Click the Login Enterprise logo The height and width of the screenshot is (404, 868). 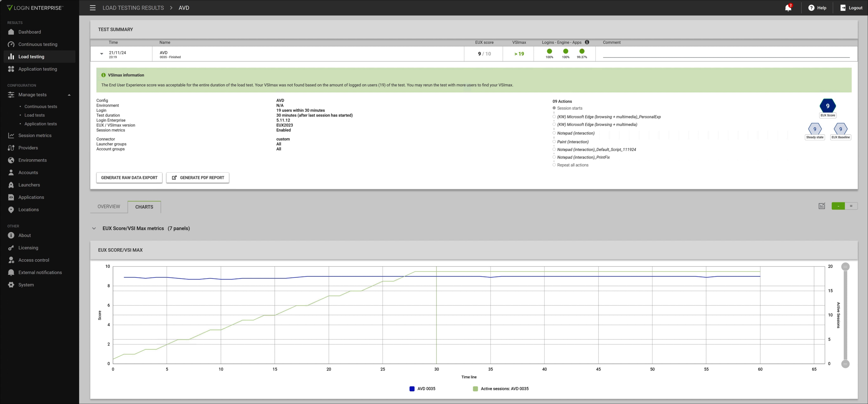pyautogui.click(x=35, y=8)
